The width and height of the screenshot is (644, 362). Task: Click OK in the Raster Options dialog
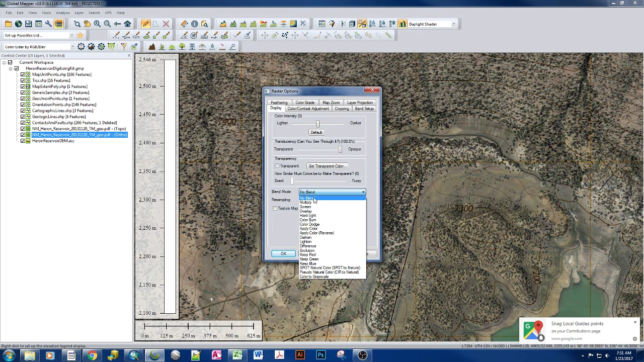coord(283,253)
